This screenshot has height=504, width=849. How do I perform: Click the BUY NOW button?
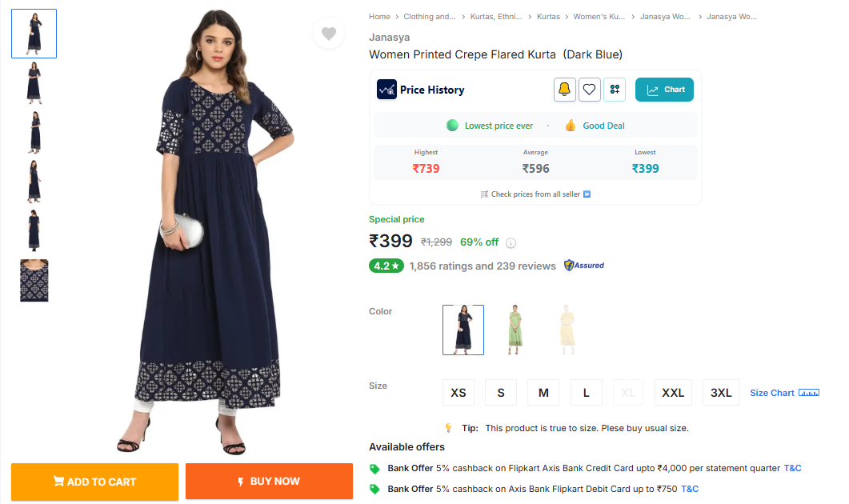(x=269, y=482)
